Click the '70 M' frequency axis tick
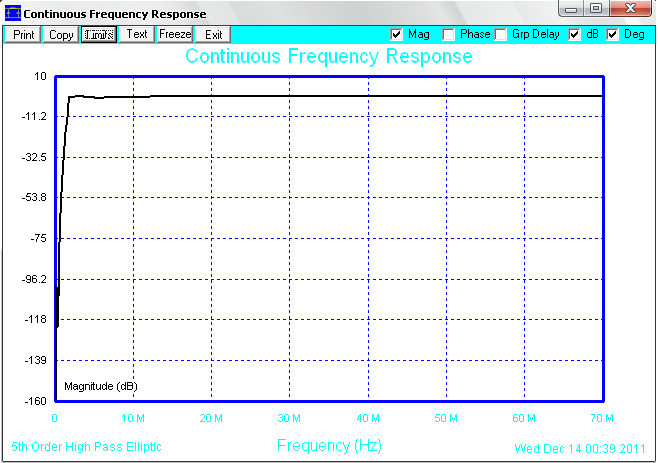The image size is (658, 463). [602, 418]
